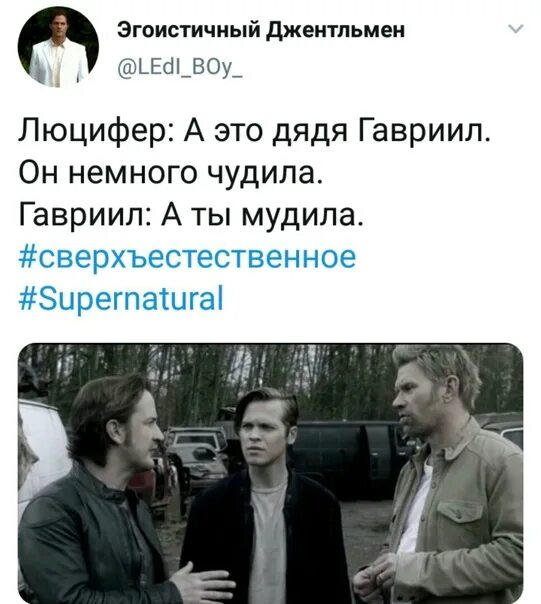Follow the #Supernatural hashtag link
Image resolution: width=541 pixels, height=604 pixels.
click(121, 299)
